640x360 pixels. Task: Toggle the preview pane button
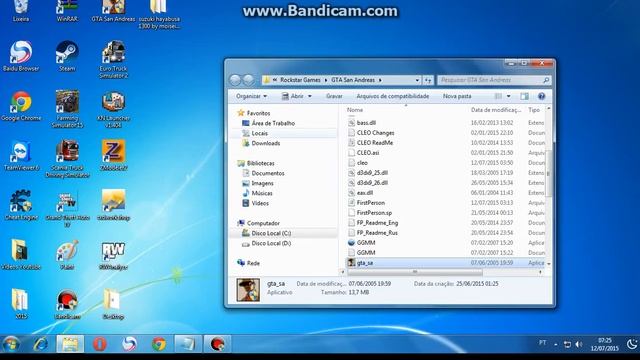click(x=524, y=96)
